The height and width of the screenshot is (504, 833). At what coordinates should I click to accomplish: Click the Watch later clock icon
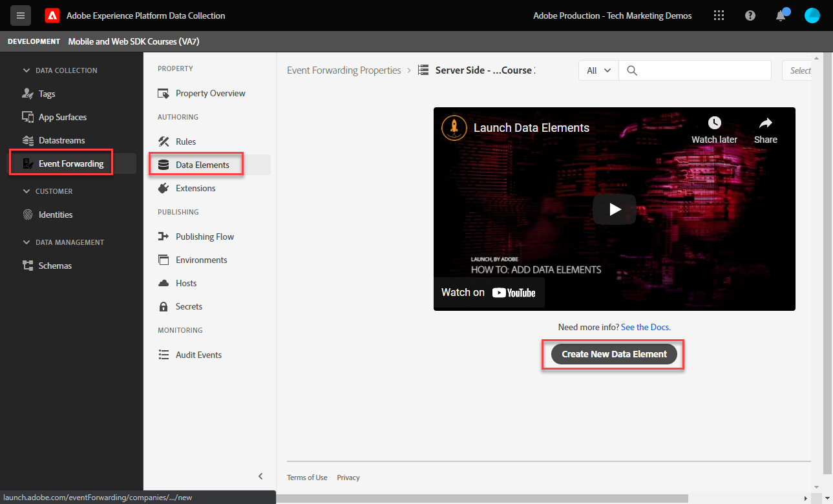pyautogui.click(x=714, y=123)
